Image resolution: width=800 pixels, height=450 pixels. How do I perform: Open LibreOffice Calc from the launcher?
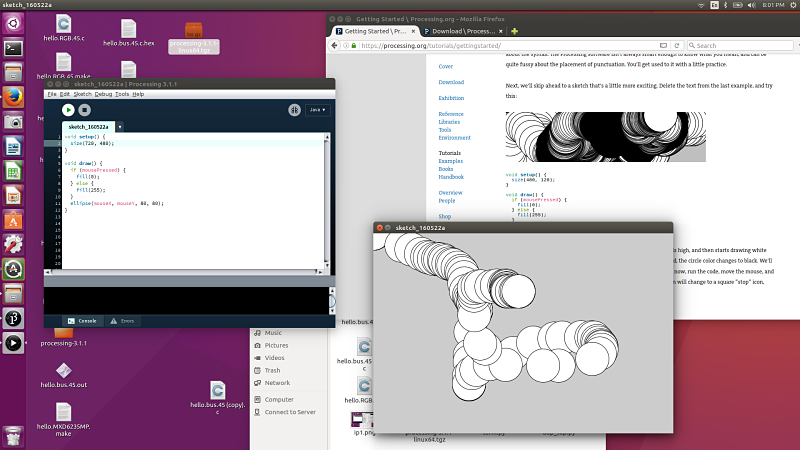(x=13, y=171)
